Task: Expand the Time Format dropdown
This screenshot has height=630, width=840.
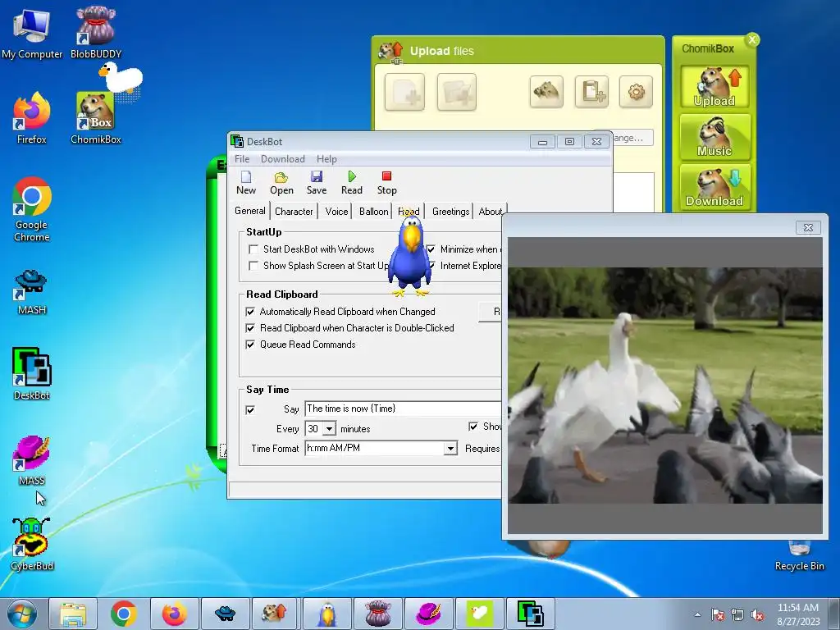Action: 450,449
